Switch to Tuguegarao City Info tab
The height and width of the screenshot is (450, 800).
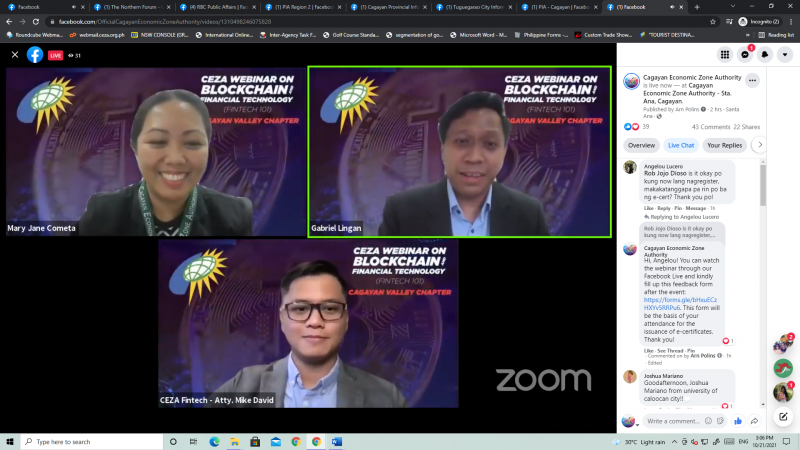click(x=472, y=7)
